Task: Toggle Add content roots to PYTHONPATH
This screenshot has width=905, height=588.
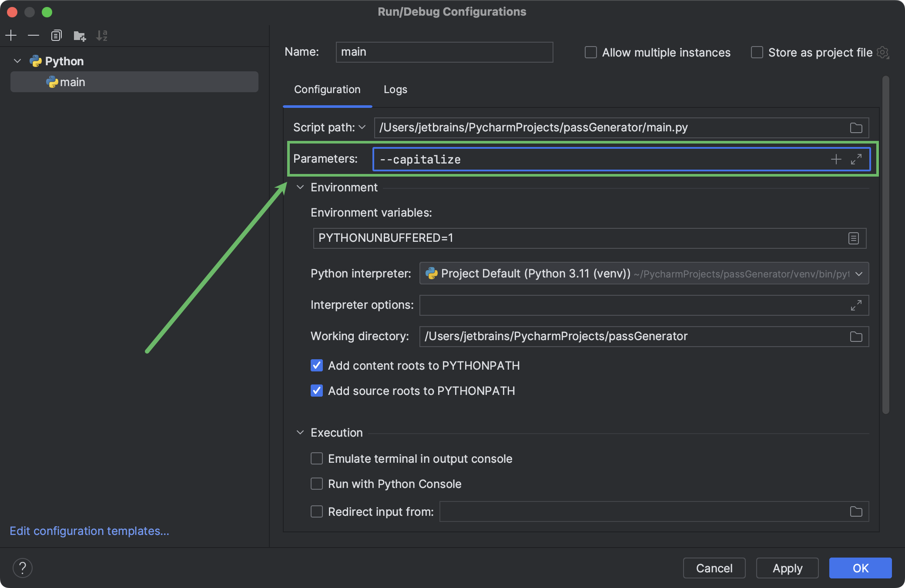Action: pos(316,365)
